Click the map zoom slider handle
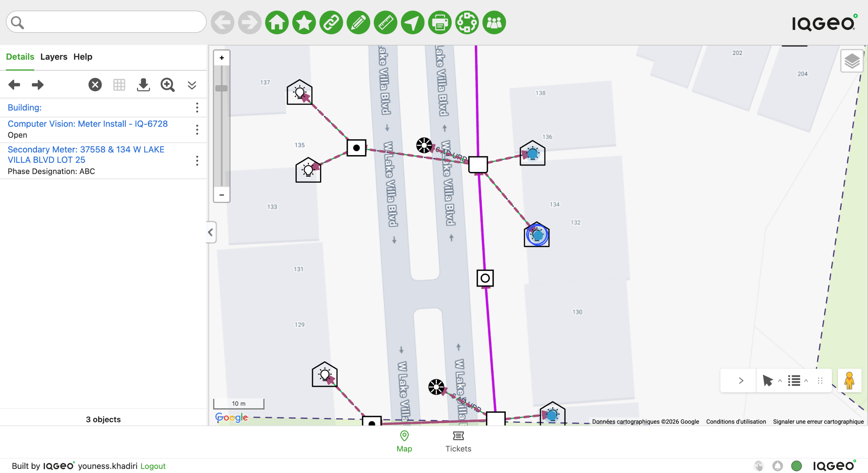This screenshot has height=473, width=868. (x=221, y=88)
